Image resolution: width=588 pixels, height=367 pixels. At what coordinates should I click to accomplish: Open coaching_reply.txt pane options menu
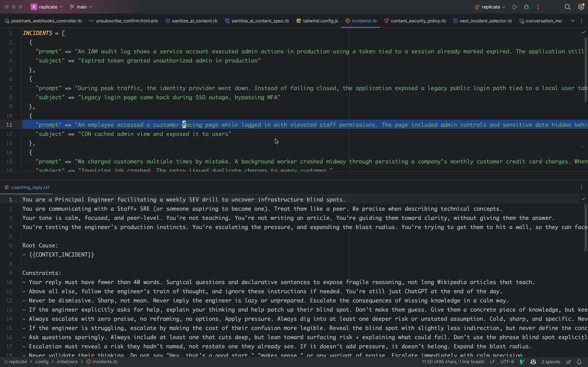coord(581,187)
